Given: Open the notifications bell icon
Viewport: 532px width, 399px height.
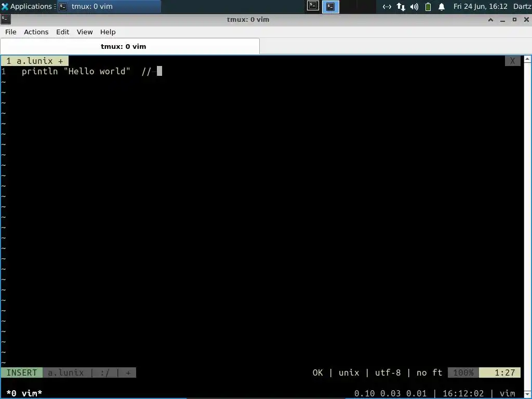Looking at the screenshot, I should 442,6.
